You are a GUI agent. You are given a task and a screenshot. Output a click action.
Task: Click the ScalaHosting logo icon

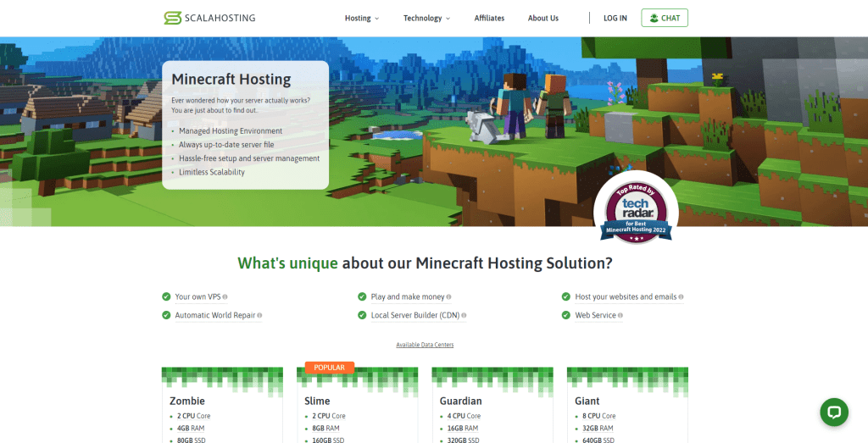click(x=172, y=18)
